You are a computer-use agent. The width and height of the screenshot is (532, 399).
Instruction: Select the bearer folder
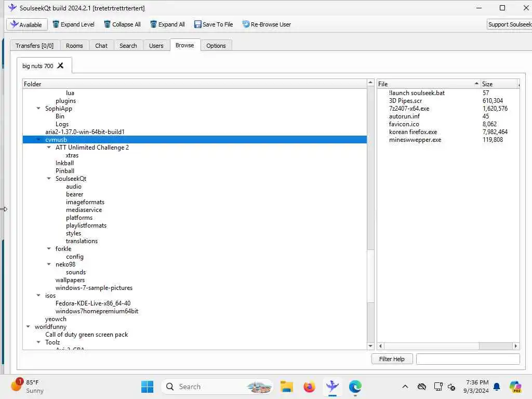pos(75,194)
